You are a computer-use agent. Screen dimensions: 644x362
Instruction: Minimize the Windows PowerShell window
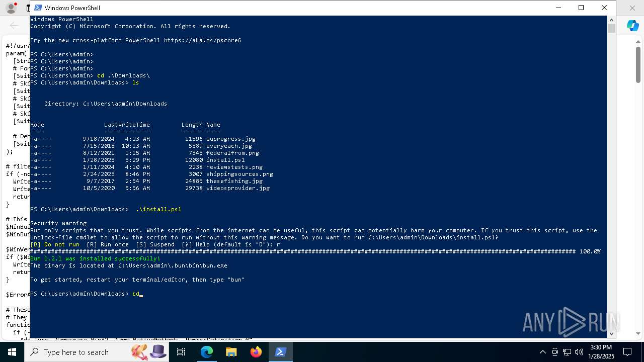click(x=558, y=8)
